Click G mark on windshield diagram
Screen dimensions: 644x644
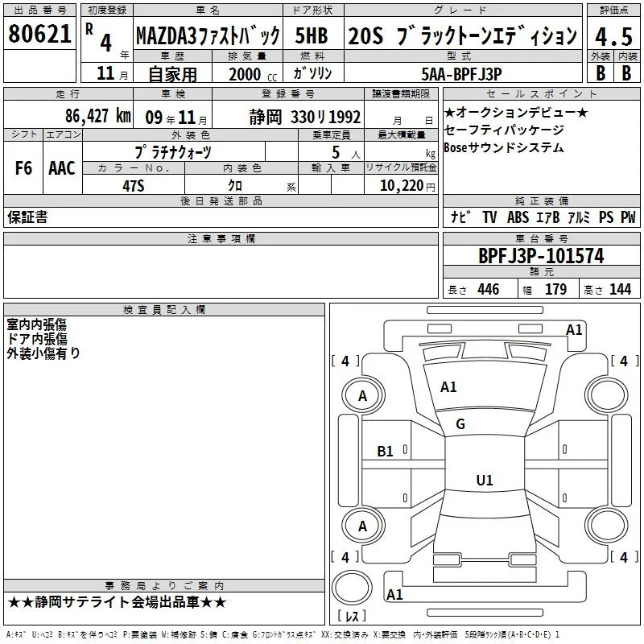(460, 424)
